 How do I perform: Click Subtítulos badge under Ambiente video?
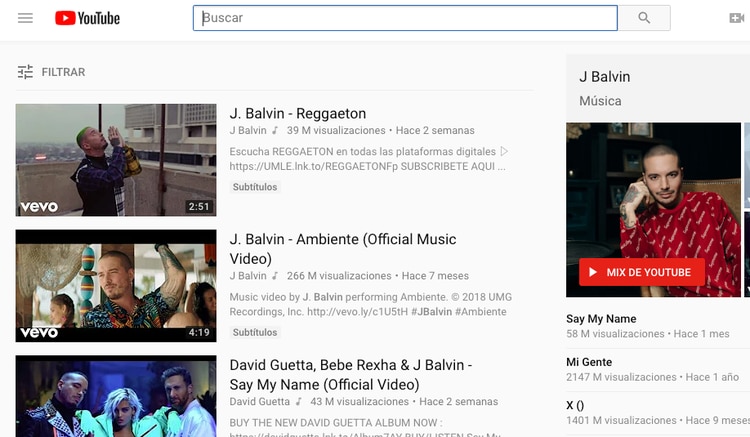255,332
